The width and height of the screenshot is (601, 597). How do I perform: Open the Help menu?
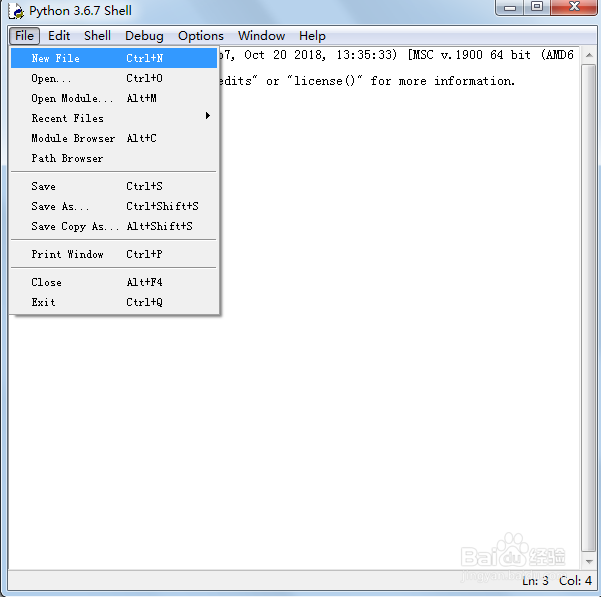(312, 36)
